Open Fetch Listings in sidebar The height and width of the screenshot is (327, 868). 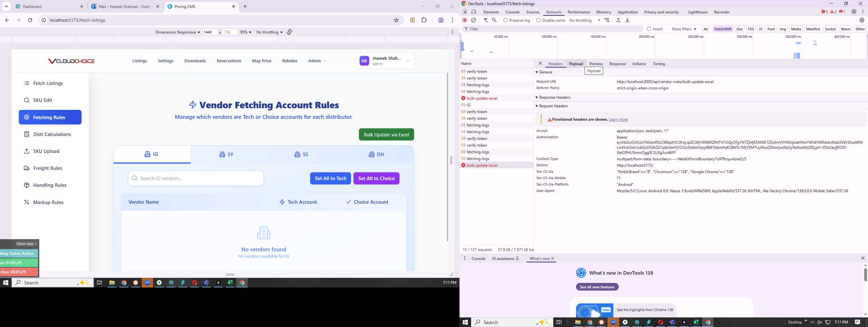point(50,83)
